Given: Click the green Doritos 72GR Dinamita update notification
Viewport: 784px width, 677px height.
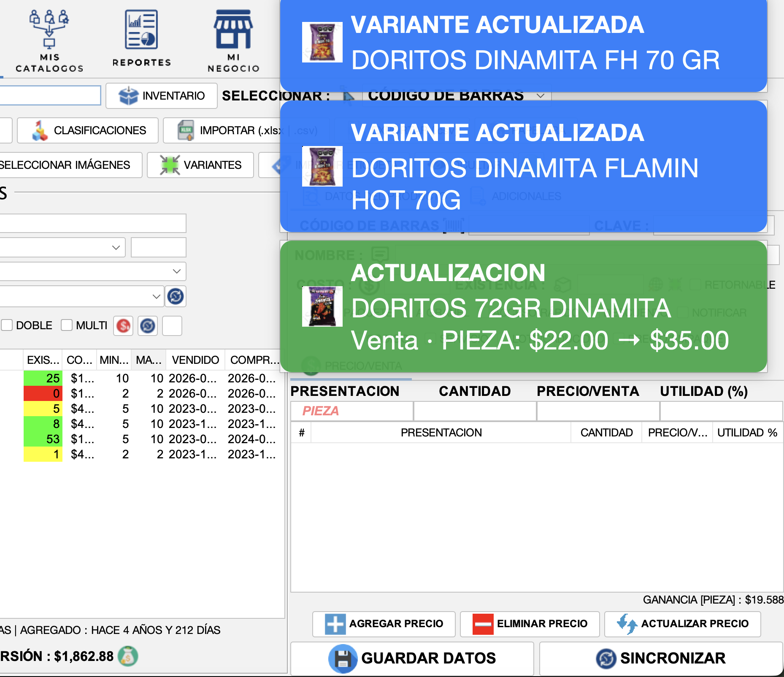Looking at the screenshot, I should pos(524,306).
